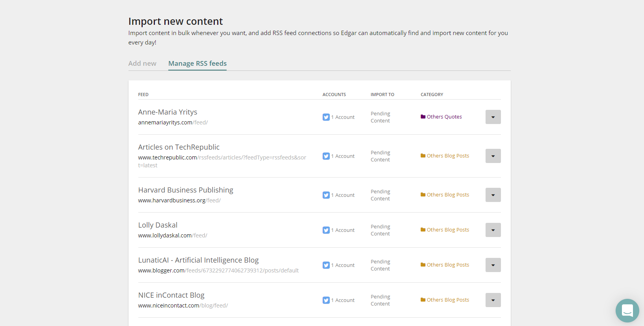Click Others Blog Posts in LunaticAI row
The image size is (644, 326).
point(448,265)
